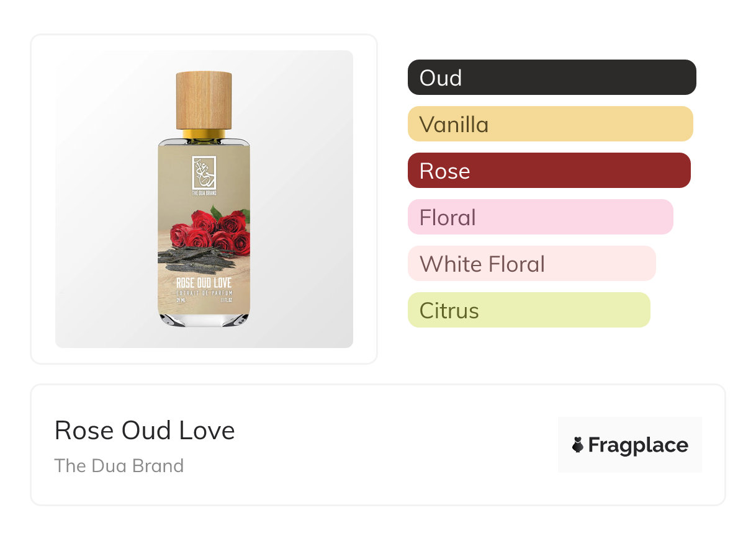756x536 pixels.
Task: Select the yellow Vanilla accord bar
Action: click(x=550, y=124)
